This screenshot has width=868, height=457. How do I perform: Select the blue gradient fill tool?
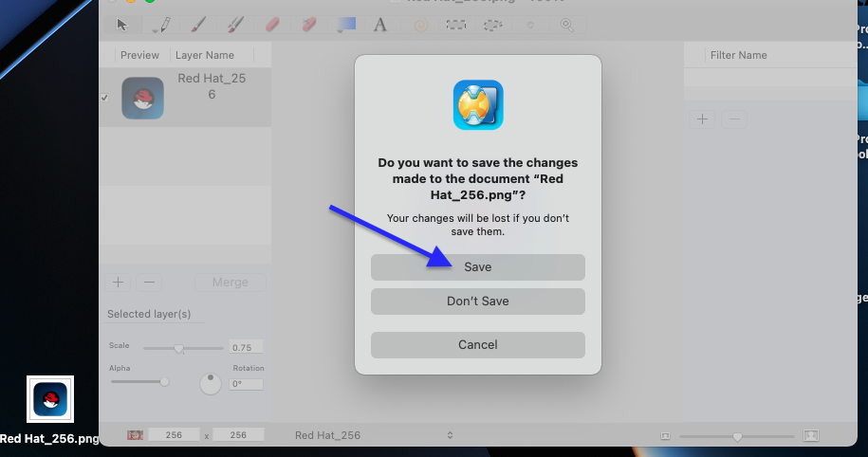[346, 25]
